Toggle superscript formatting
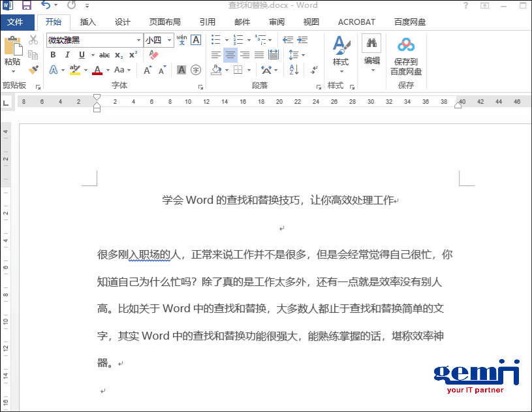This screenshot has height=412, width=532. click(133, 54)
